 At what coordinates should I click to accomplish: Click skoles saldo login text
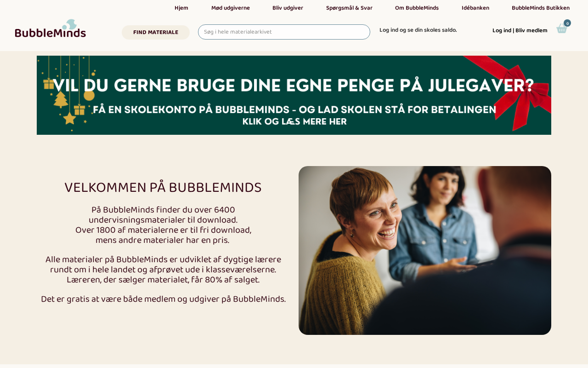click(418, 30)
